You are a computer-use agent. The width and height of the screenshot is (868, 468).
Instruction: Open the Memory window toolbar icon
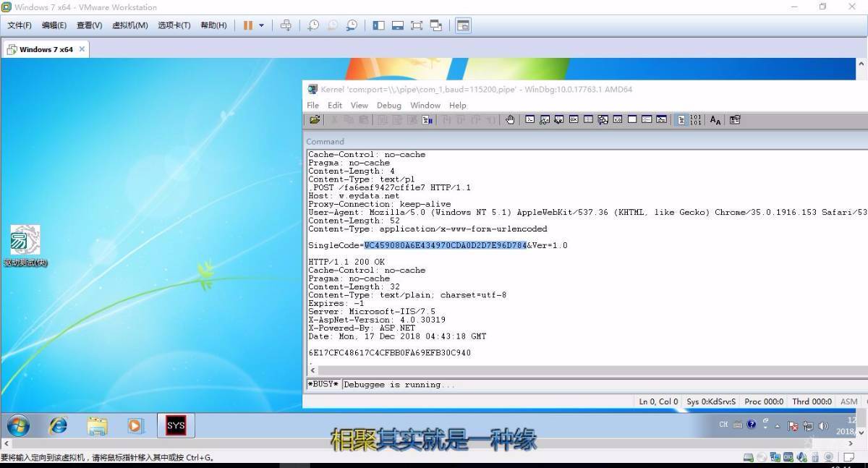(588, 120)
